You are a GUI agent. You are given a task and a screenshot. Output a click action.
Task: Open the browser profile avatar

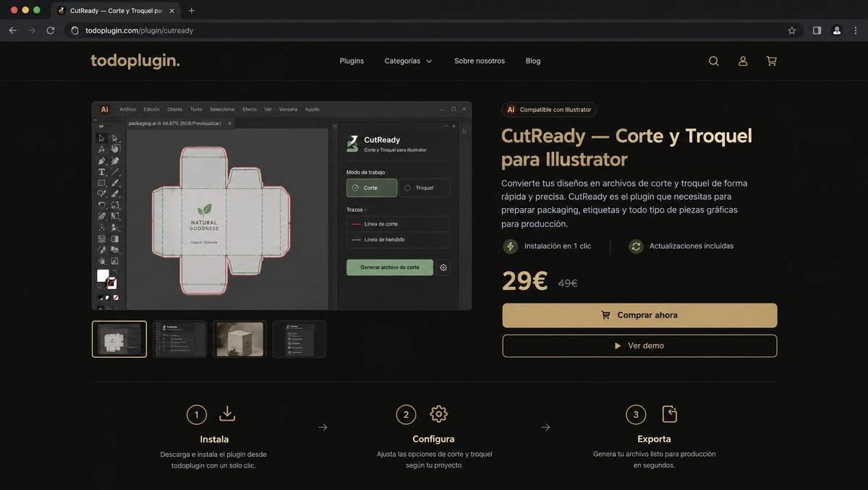[837, 30]
